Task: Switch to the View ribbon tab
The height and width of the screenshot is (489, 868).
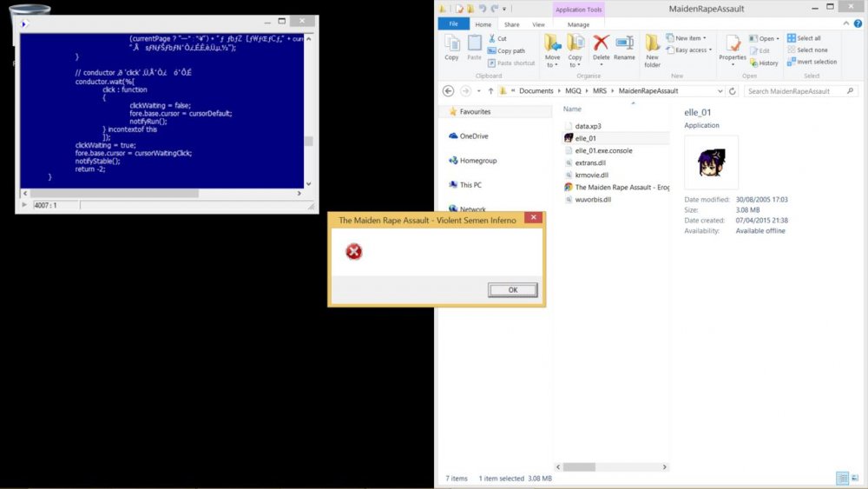Action: coord(538,24)
